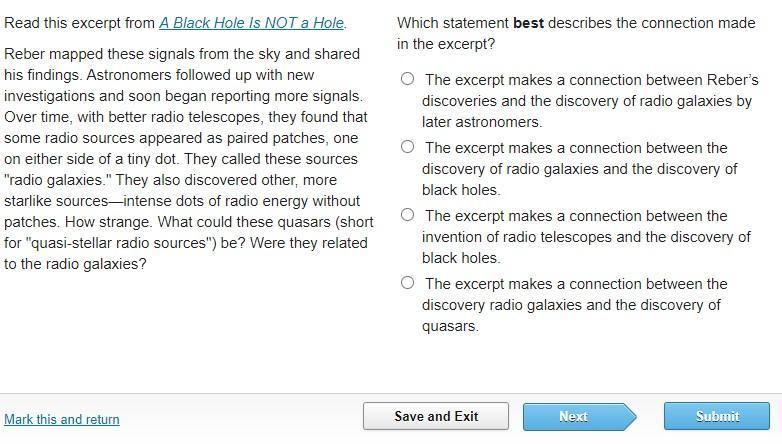782x444 pixels.
Task: Click the 'Read this excerpt from' intro text
Action: (x=80, y=22)
